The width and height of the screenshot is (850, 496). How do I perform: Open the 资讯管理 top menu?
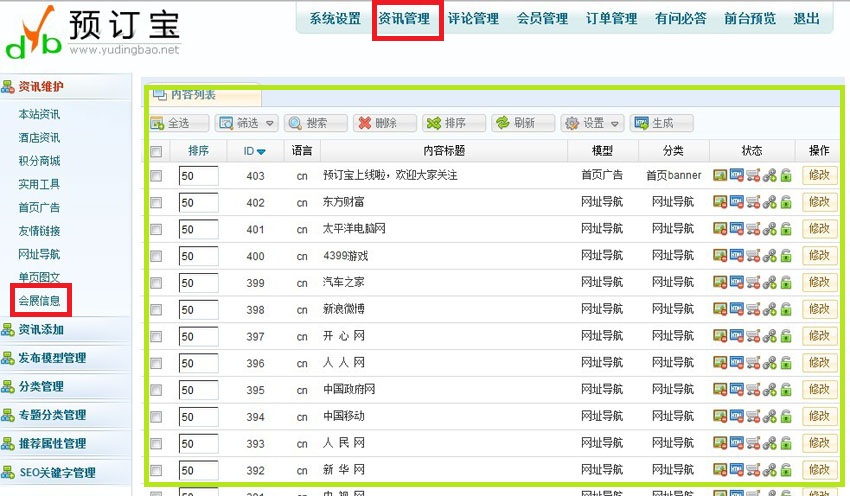point(404,19)
